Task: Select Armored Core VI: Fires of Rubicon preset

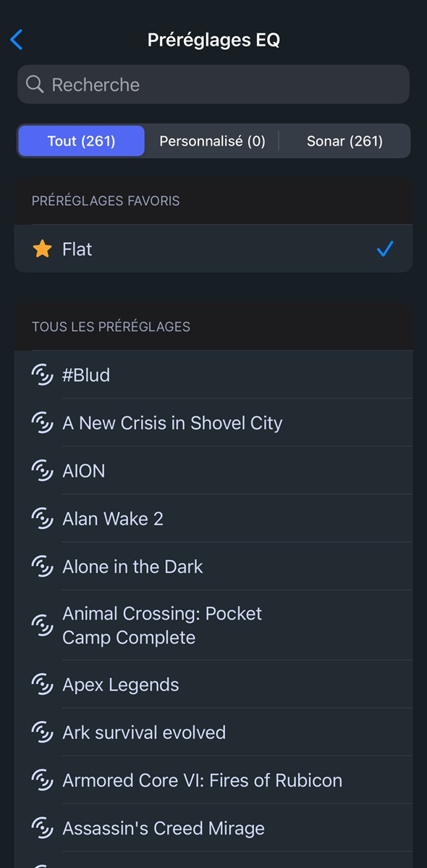Action: (x=213, y=780)
